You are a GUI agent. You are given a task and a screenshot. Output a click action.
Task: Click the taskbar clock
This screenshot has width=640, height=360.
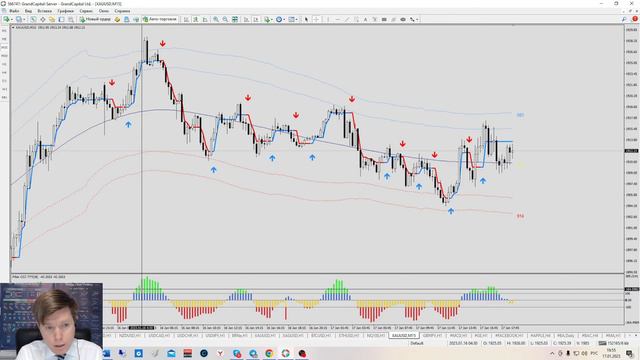(611, 353)
